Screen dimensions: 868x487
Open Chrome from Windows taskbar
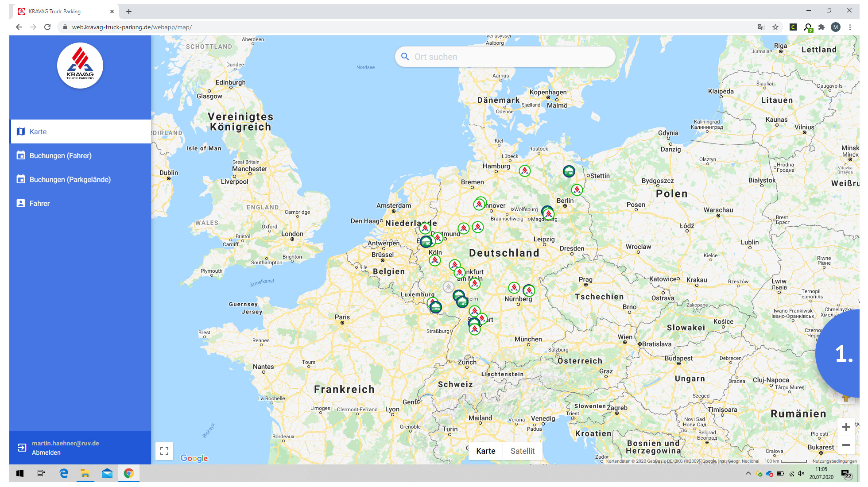tap(128, 473)
